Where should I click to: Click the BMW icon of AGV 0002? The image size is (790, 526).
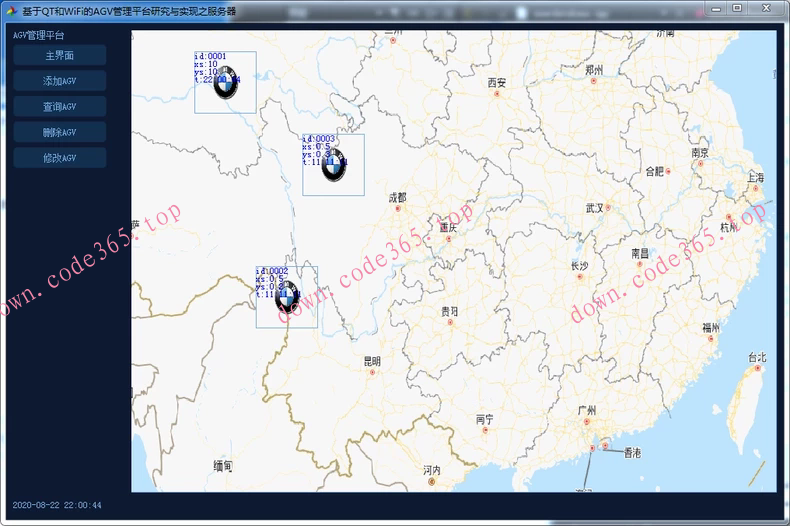(x=287, y=298)
